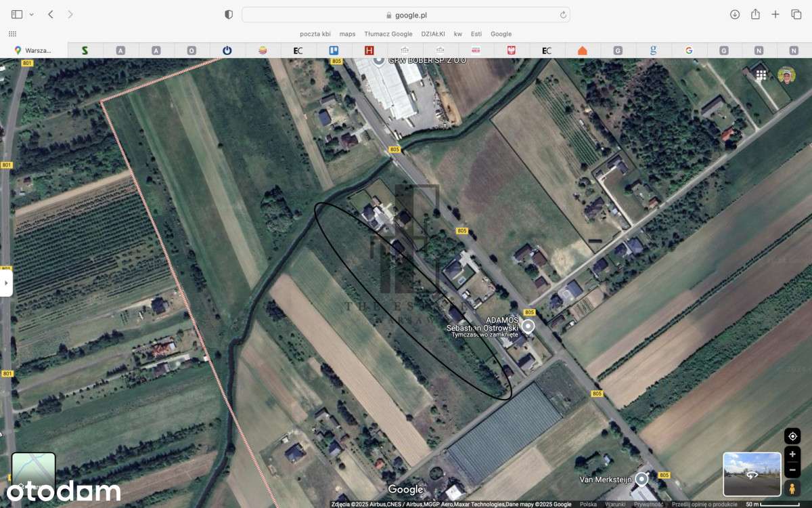Open the 'DZIAŁKI' bookmark
Viewport: 812px width, 508px height.
pyautogui.click(x=433, y=34)
